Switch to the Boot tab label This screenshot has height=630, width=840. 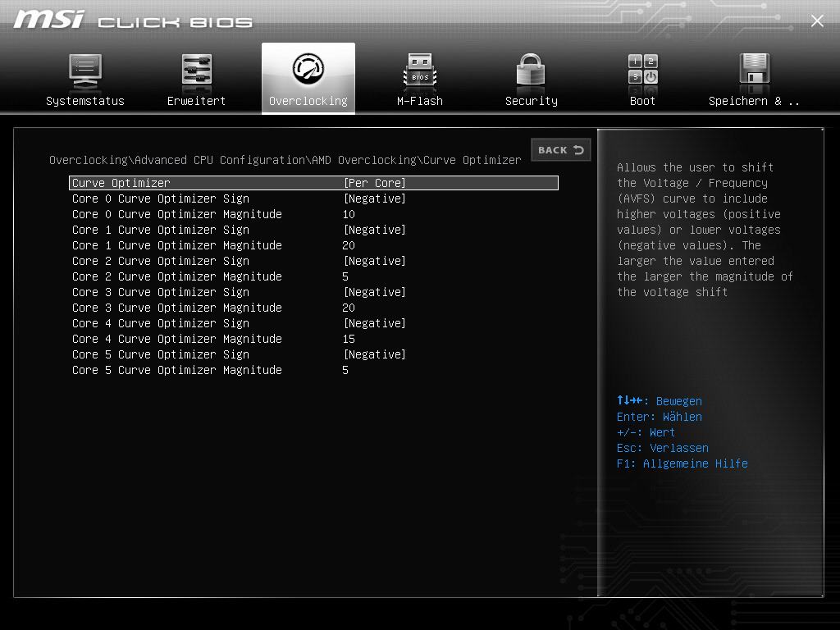643,101
